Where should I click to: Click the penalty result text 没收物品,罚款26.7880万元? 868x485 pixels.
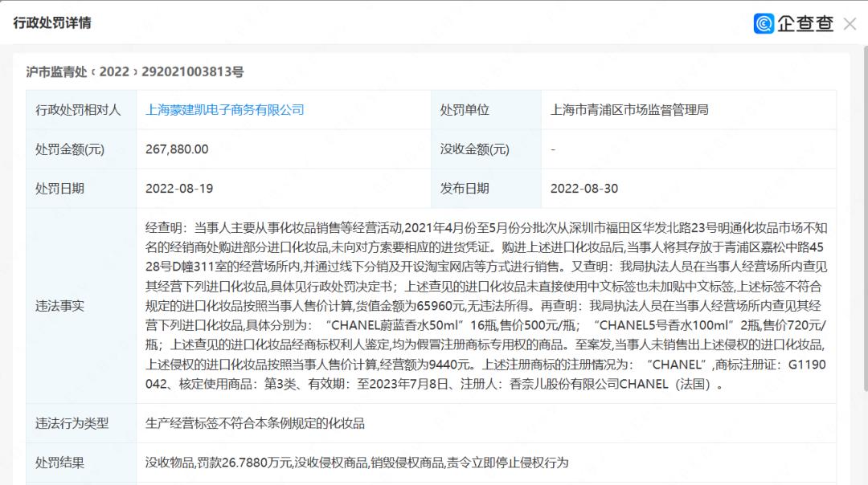pyautogui.click(x=219, y=463)
